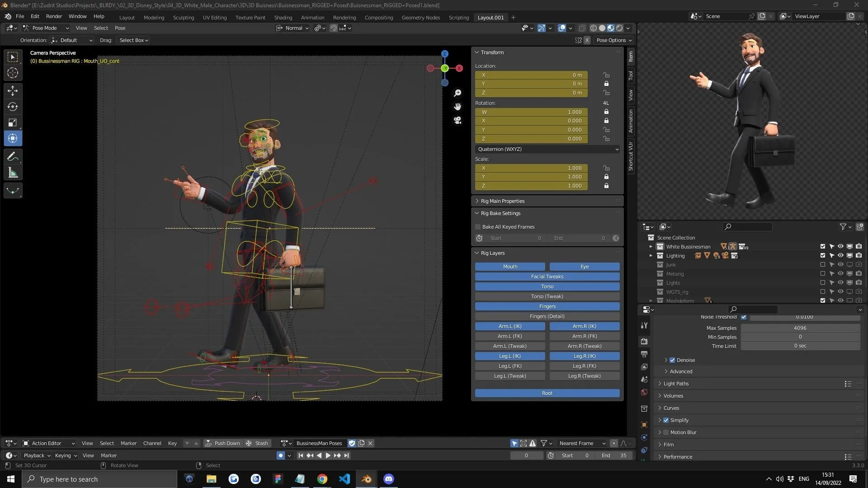Expand the White Bussinesman collection
Viewport: 868px width, 488px height.
click(x=651, y=246)
